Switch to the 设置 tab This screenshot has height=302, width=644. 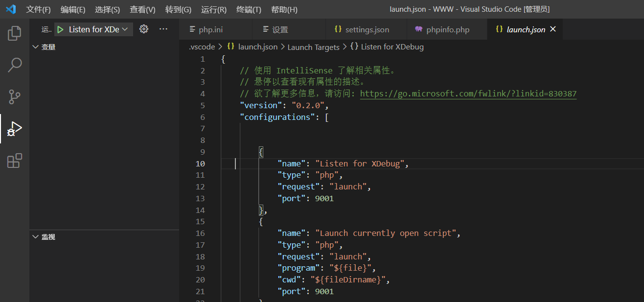coord(289,29)
